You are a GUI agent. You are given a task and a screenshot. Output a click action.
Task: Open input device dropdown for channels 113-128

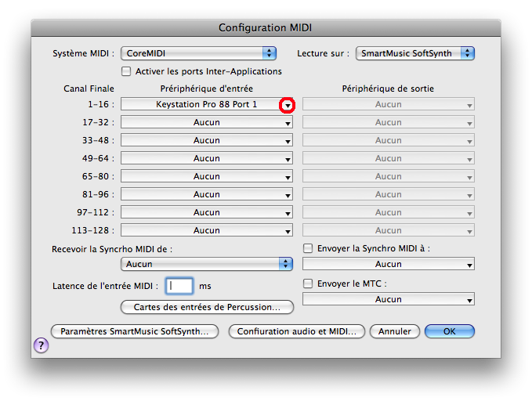point(207,230)
